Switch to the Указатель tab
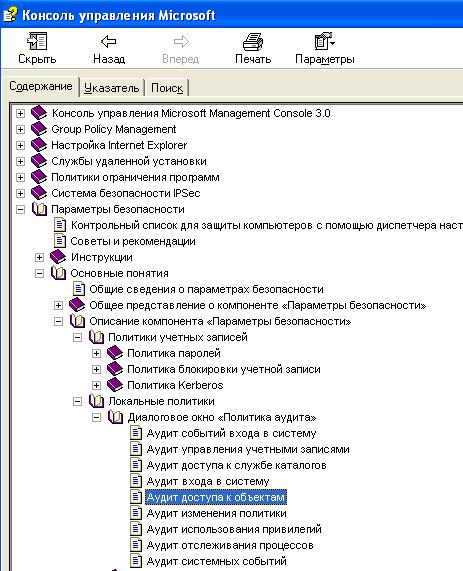 pos(111,88)
